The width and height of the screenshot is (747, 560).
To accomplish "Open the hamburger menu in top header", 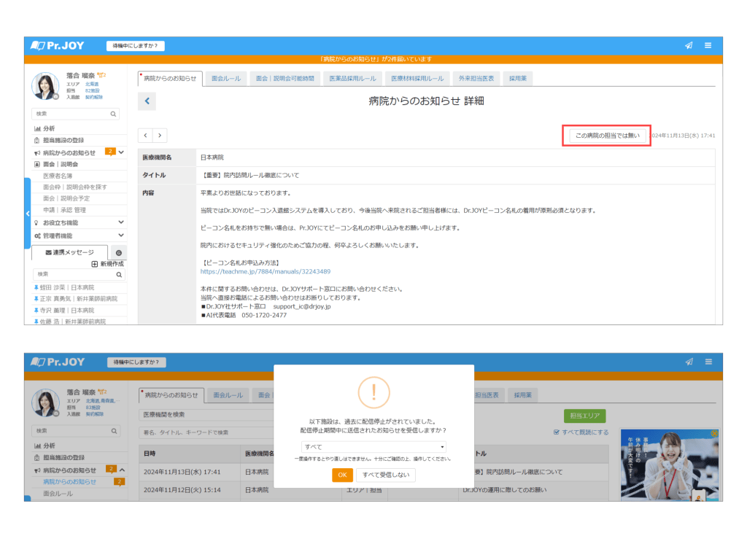I will 708,45.
